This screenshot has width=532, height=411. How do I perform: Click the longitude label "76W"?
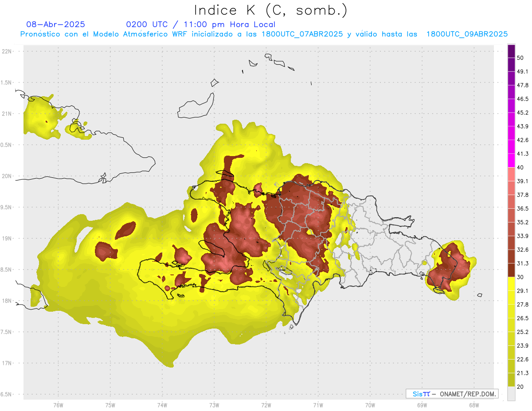pyautogui.click(x=58, y=405)
